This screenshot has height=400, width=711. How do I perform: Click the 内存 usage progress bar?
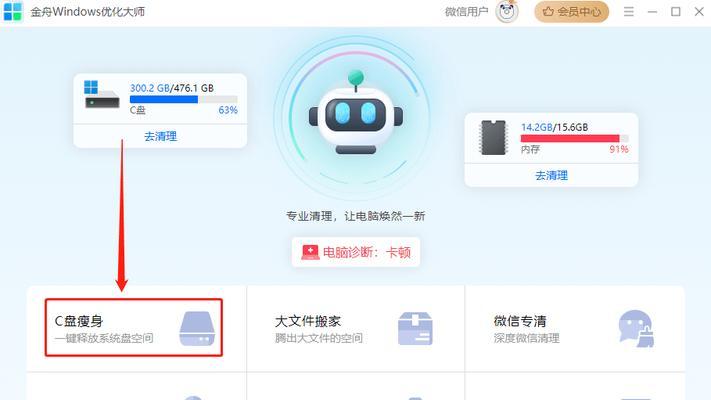tap(575, 138)
